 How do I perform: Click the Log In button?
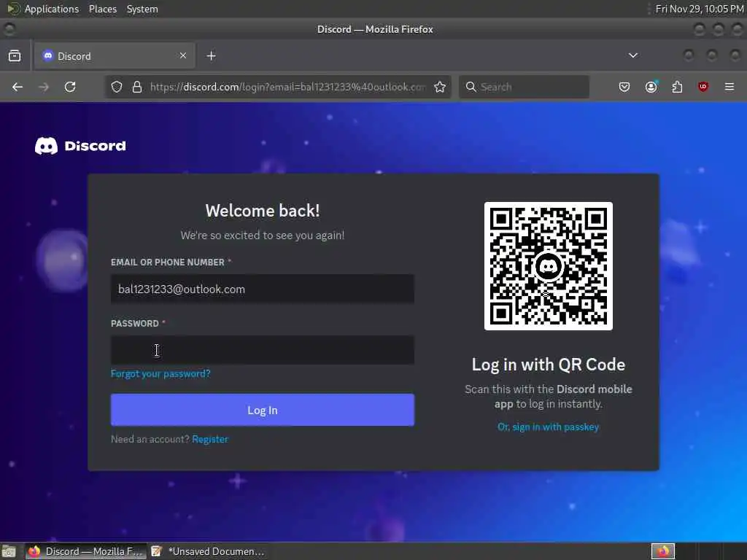click(x=263, y=410)
